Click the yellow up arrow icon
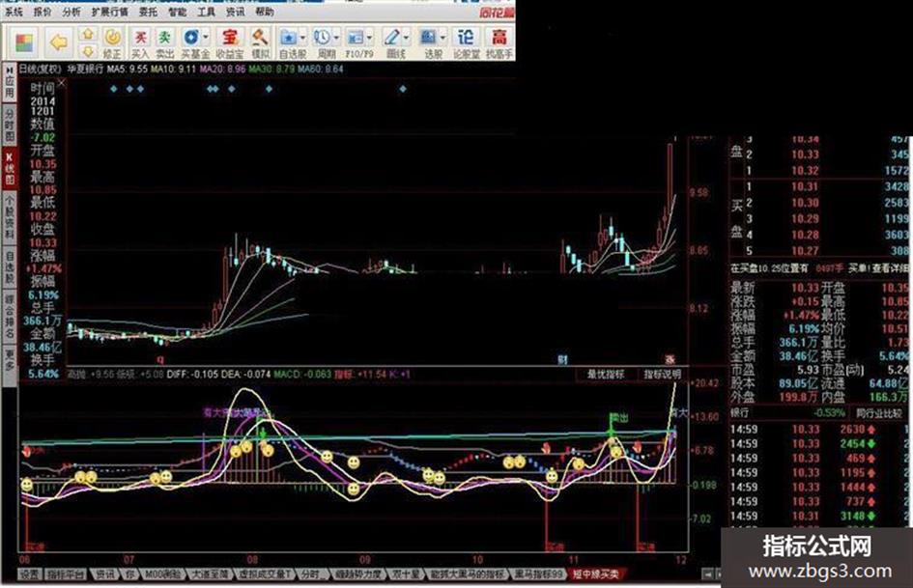Image resolution: width=913 pixels, height=588 pixels. (x=87, y=35)
